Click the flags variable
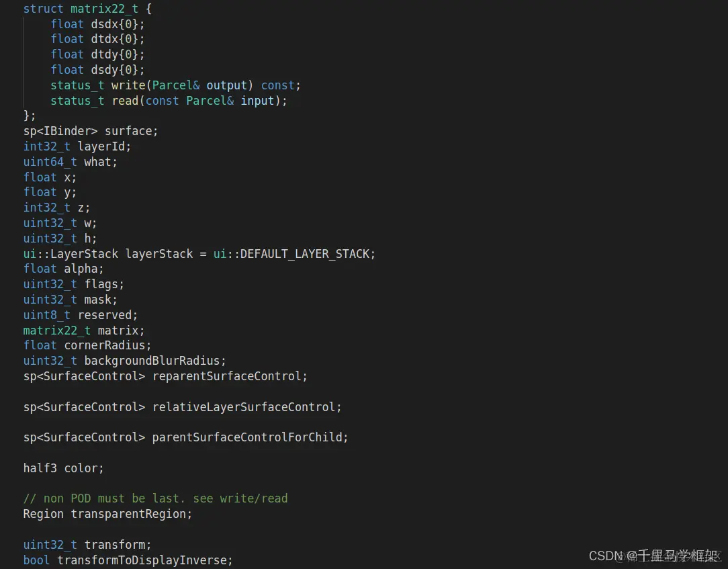The image size is (728, 569). (101, 283)
